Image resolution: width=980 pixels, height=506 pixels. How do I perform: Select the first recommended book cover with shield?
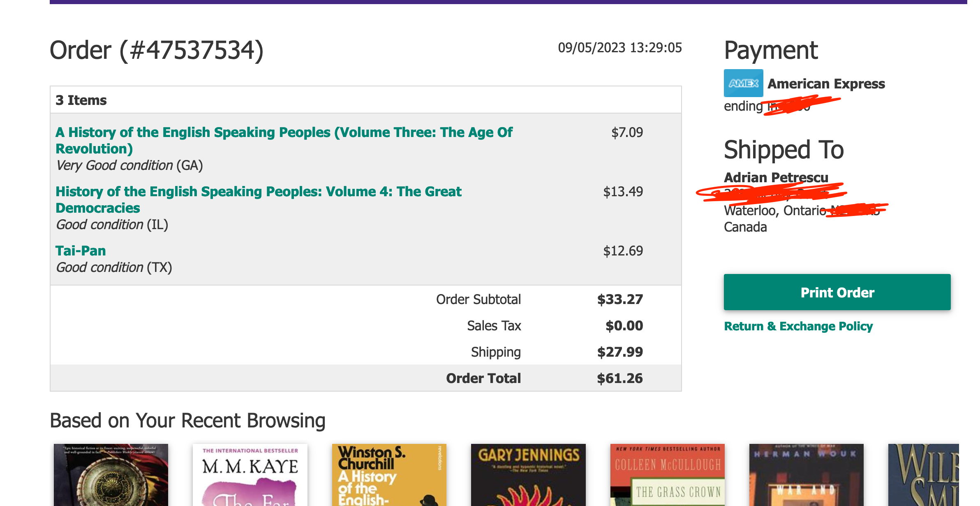(111, 475)
